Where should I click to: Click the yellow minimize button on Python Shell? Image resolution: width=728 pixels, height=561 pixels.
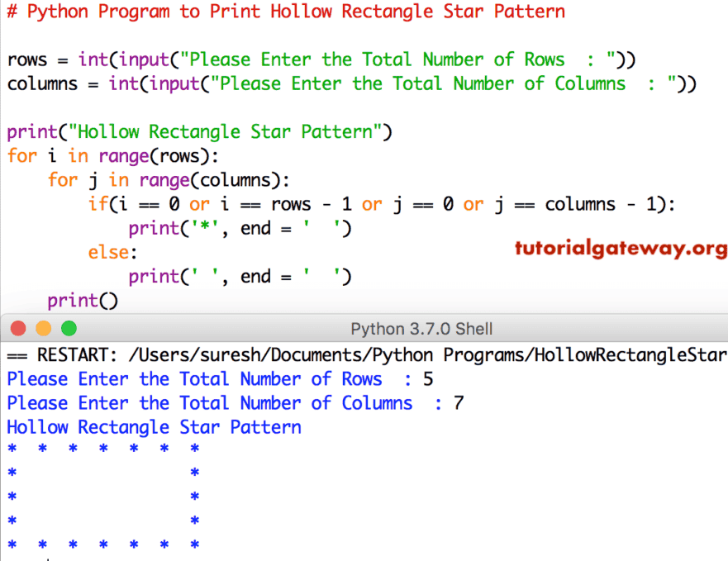pos(43,328)
